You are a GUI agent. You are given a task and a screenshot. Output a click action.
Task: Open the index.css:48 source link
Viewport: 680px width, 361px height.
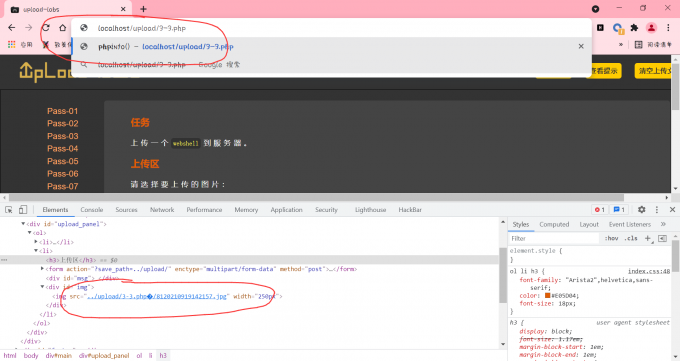[x=649, y=271]
